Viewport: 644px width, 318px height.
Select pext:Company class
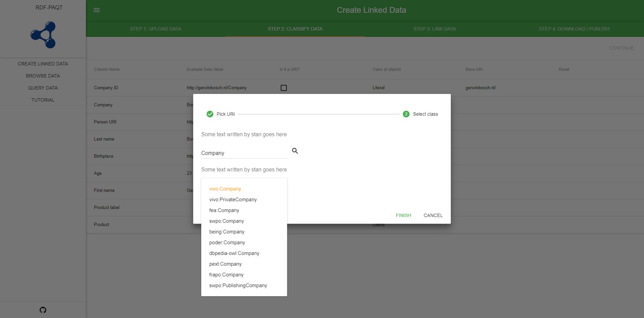pos(225,264)
